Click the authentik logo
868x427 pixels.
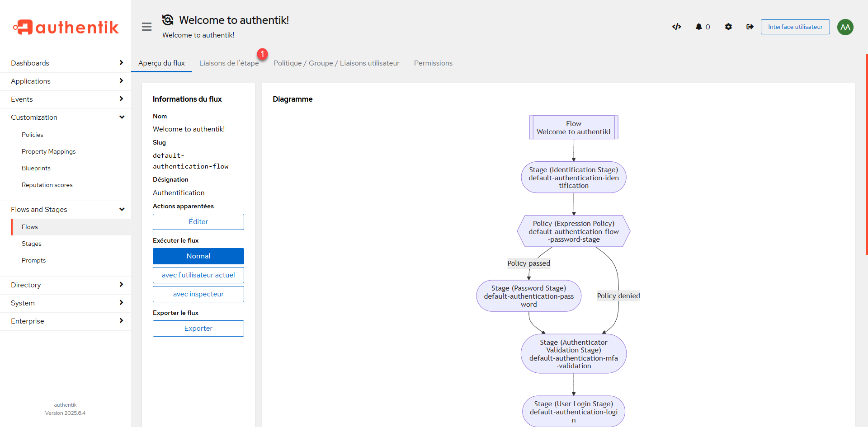66,27
